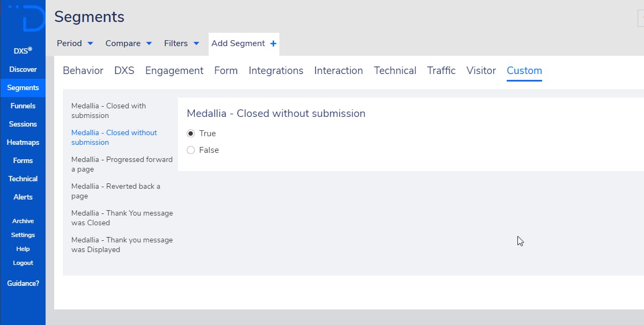
Task: Select Medallia - Thank You message was Closed
Action: coord(122,218)
